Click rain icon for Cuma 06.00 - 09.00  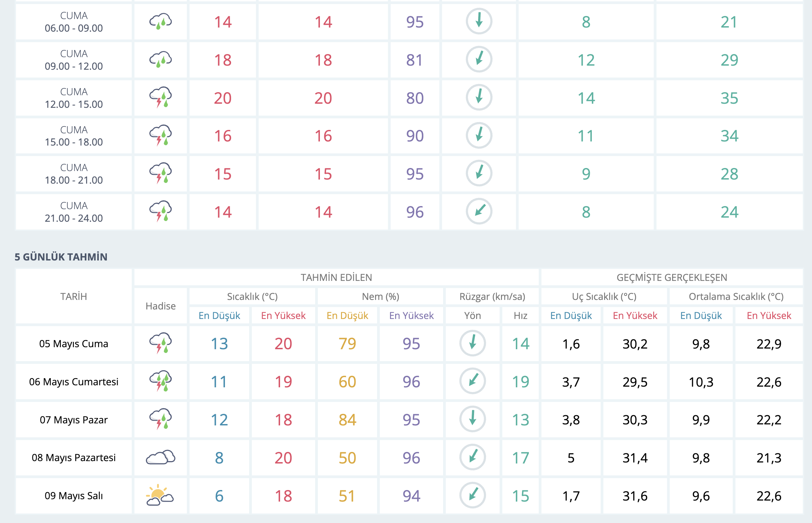pyautogui.click(x=161, y=22)
